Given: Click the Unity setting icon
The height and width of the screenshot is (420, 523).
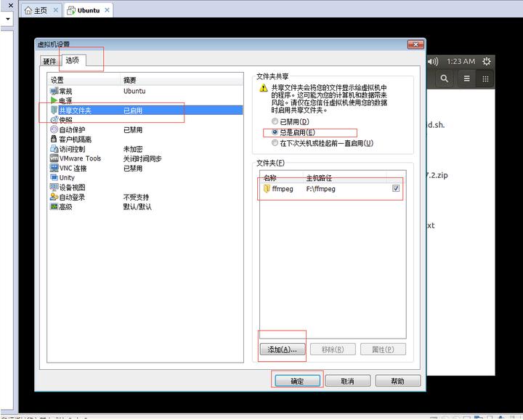Looking at the screenshot, I should click(54, 177).
